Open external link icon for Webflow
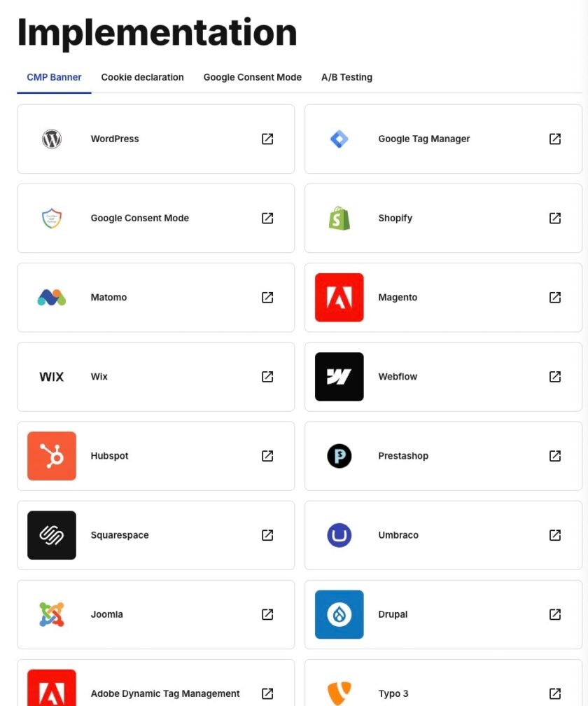588x706 pixels. coord(555,377)
